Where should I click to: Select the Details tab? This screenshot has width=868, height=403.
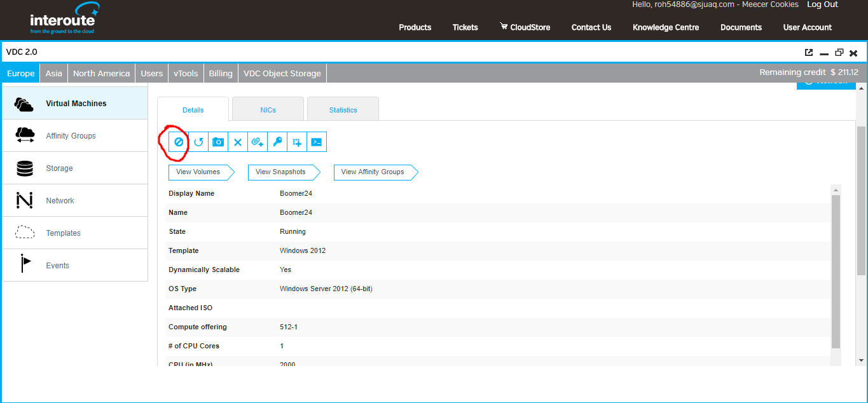pos(193,109)
